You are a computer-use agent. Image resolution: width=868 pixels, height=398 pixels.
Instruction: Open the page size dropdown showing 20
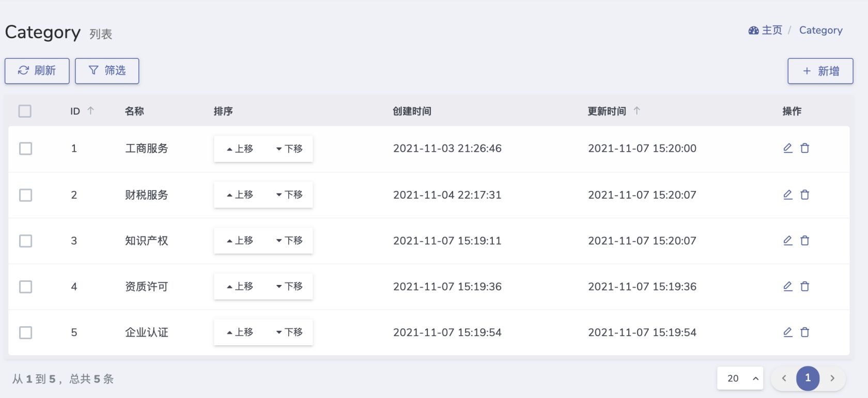pos(740,378)
